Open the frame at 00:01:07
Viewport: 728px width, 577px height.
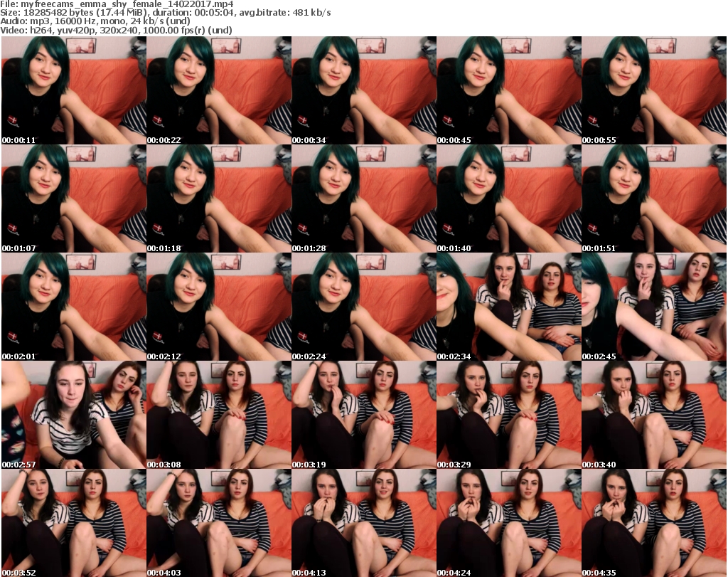74,198
